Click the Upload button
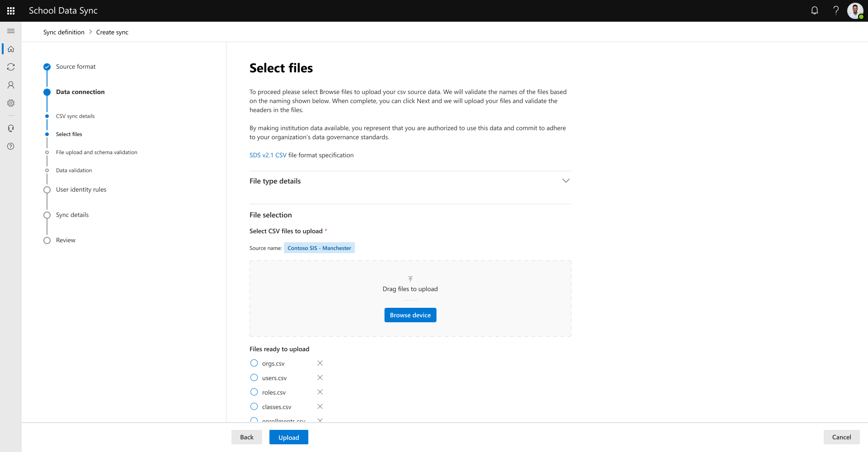This screenshot has width=868, height=452. click(x=289, y=437)
